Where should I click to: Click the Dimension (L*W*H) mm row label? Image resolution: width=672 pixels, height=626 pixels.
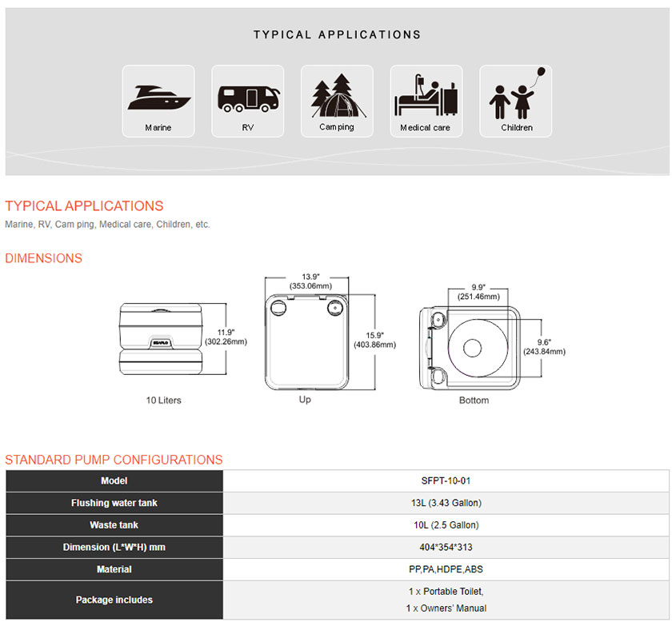[114, 548]
